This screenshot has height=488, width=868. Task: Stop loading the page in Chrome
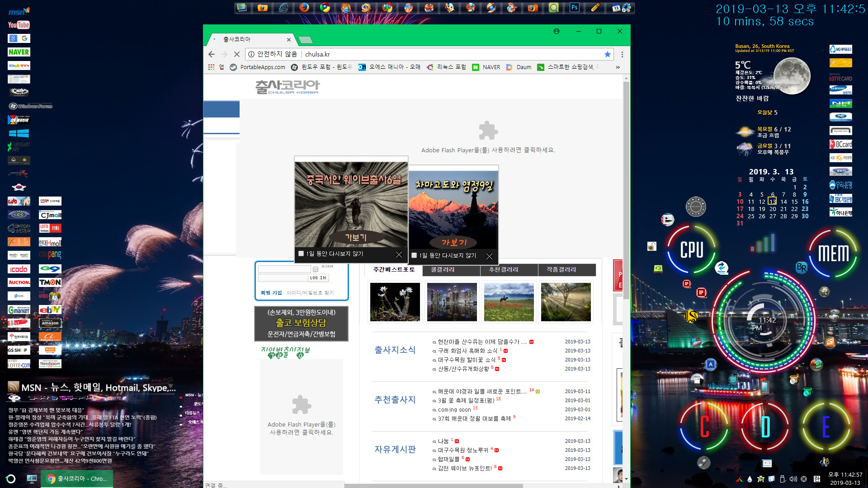(236, 54)
